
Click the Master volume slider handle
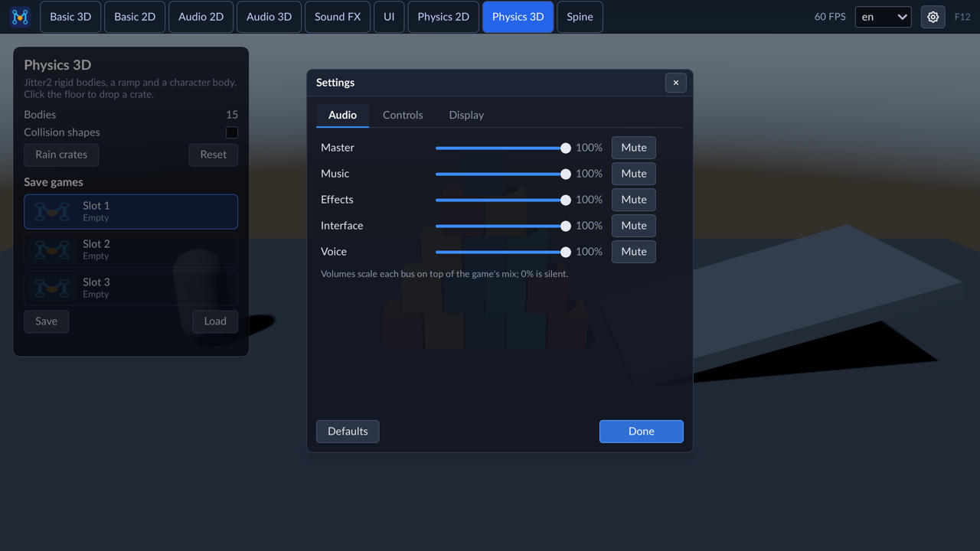click(565, 148)
